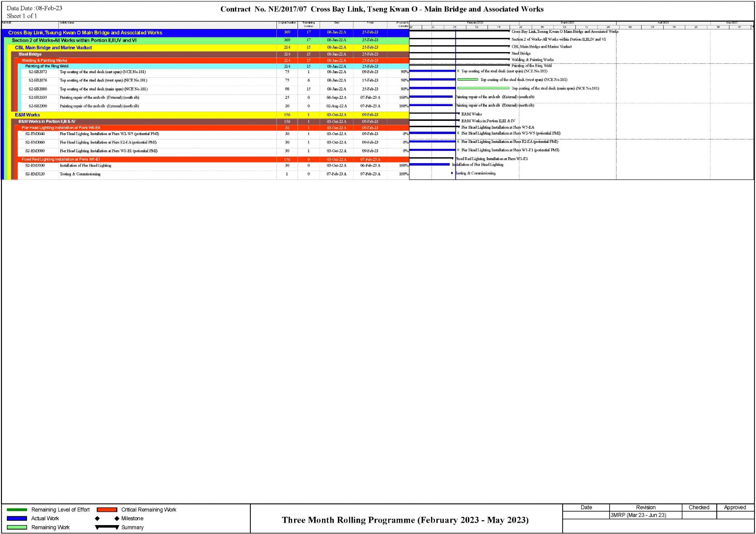Click the 02-Aug-22 A start date cell
This screenshot has width=756, height=534.
pyautogui.click(x=337, y=106)
